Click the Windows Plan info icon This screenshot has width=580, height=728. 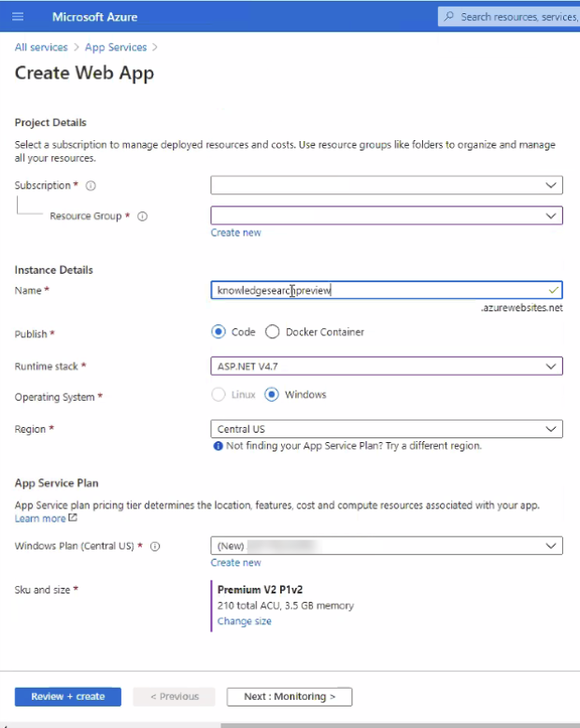[x=154, y=546]
